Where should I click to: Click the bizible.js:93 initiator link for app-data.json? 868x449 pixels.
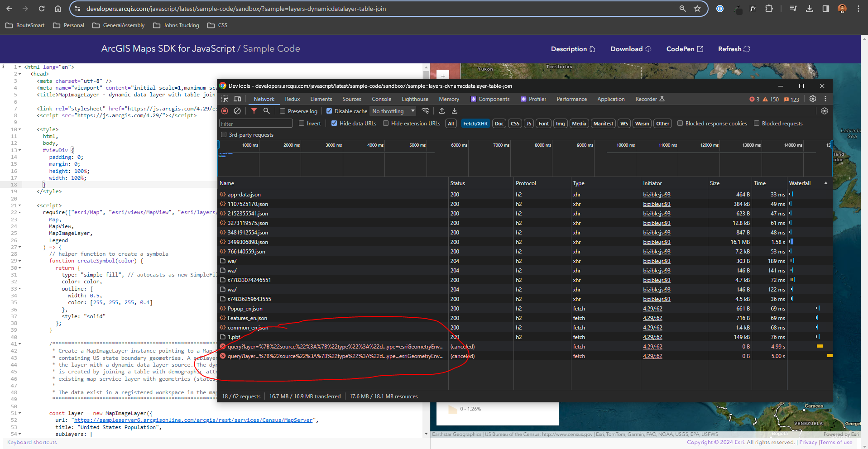click(x=656, y=194)
